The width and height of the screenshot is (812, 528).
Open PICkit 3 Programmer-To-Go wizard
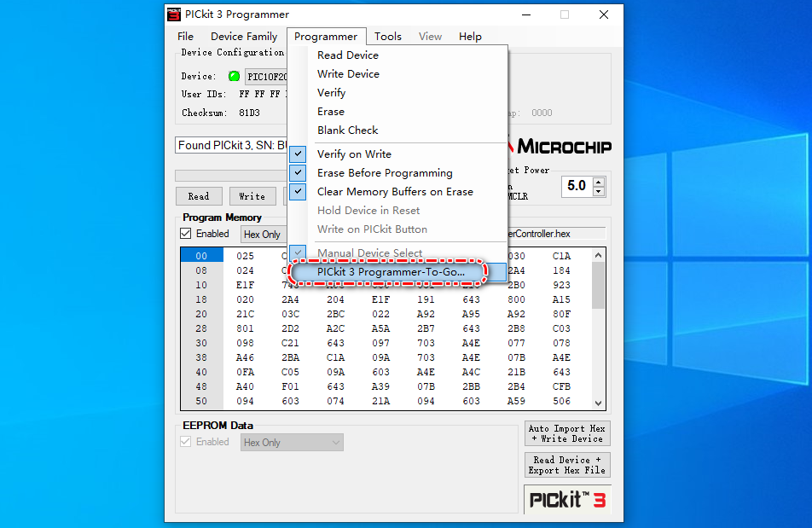pos(397,272)
